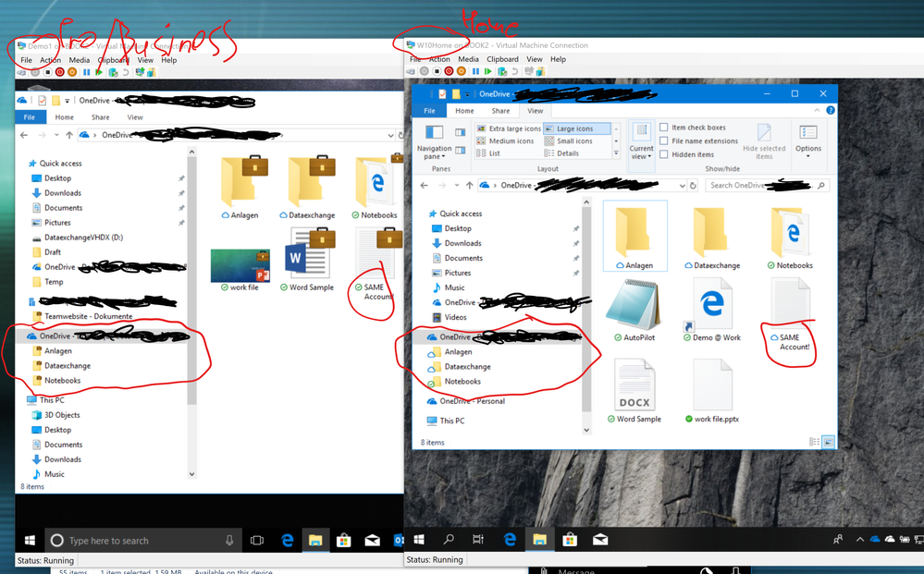Refresh the W10Home Explorer folder view
This screenshot has width=924, height=574.
tap(694, 186)
